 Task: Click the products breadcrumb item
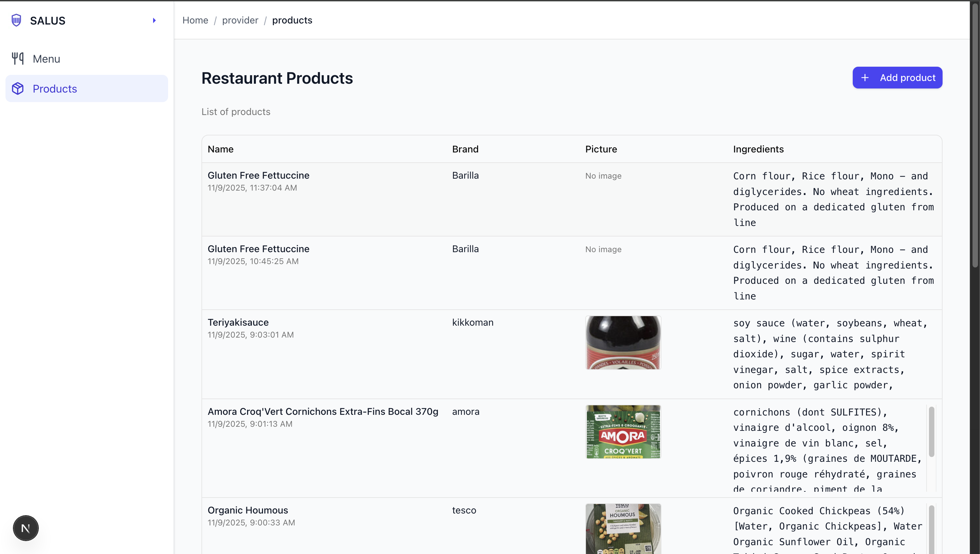pos(292,20)
